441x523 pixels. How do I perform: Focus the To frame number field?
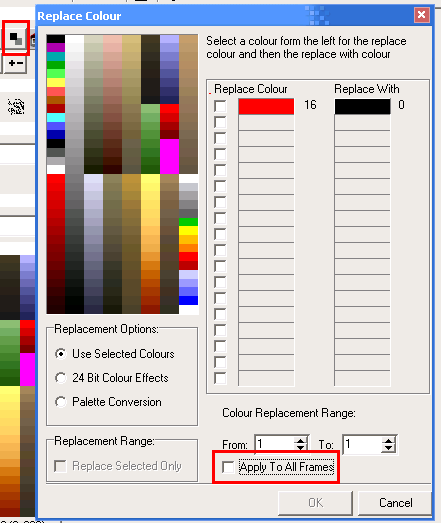(x=363, y=444)
